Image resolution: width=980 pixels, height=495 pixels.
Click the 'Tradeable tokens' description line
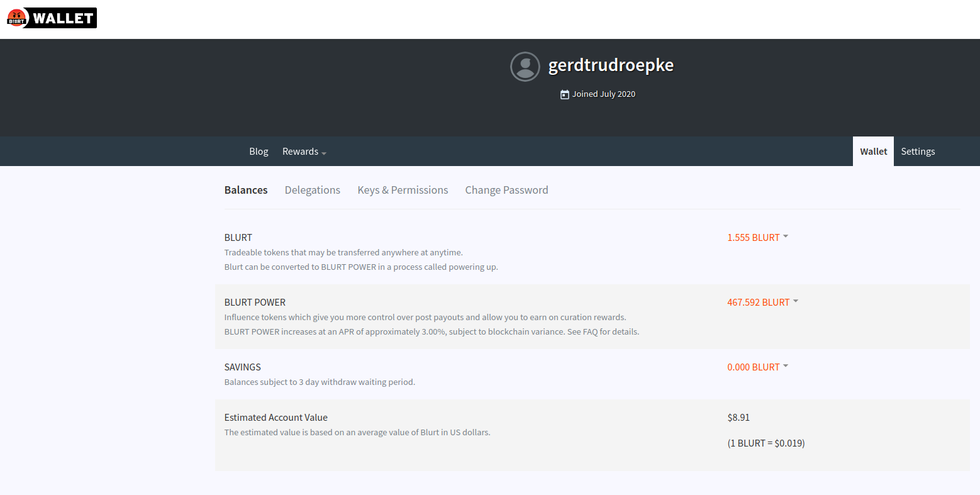point(343,253)
